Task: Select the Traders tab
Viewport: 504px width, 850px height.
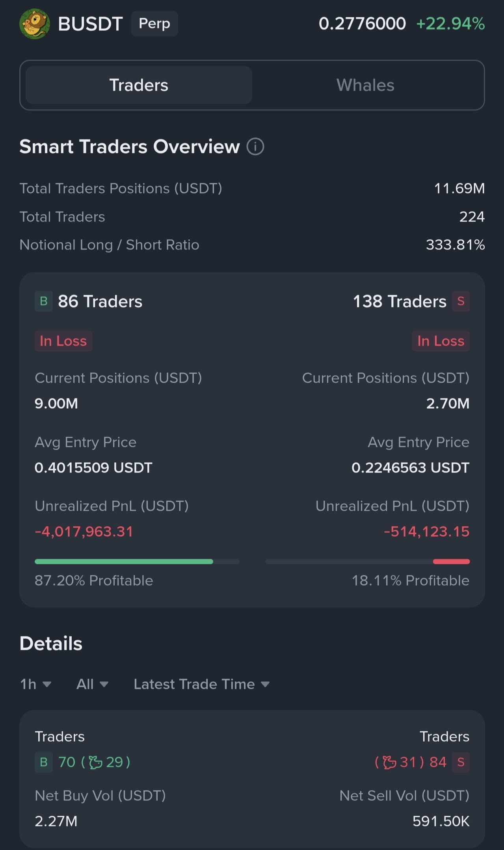Action: (x=139, y=85)
